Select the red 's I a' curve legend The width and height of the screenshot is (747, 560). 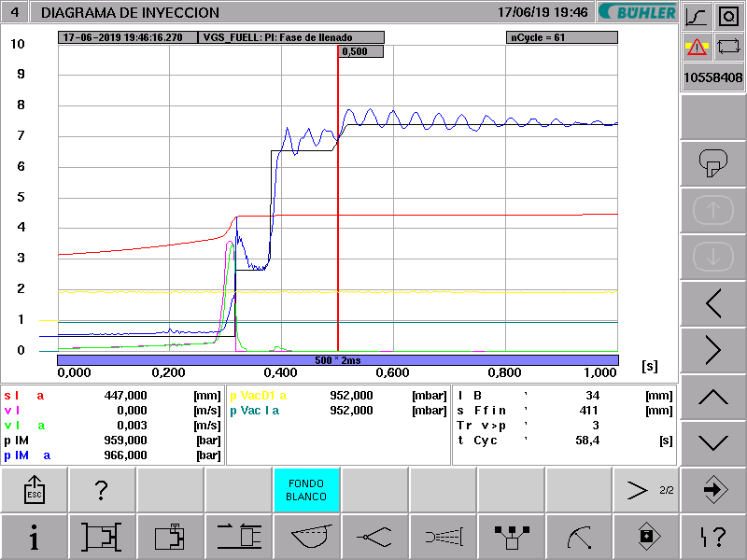click(24, 395)
